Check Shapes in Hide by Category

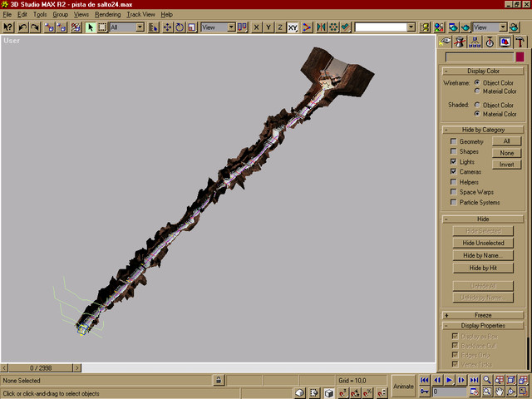click(453, 151)
